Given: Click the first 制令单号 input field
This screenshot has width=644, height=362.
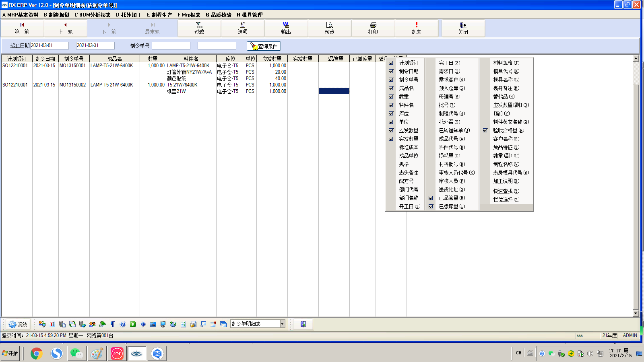Looking at the screenshot, I should [x=171, y=46].
